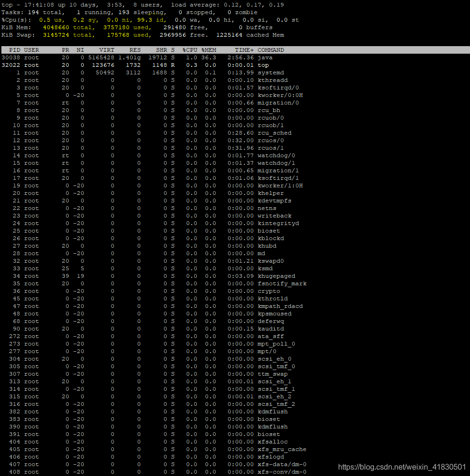This screenshot has width=470, height=476.
Task: Select the java process name
Action: pos(265,57)
